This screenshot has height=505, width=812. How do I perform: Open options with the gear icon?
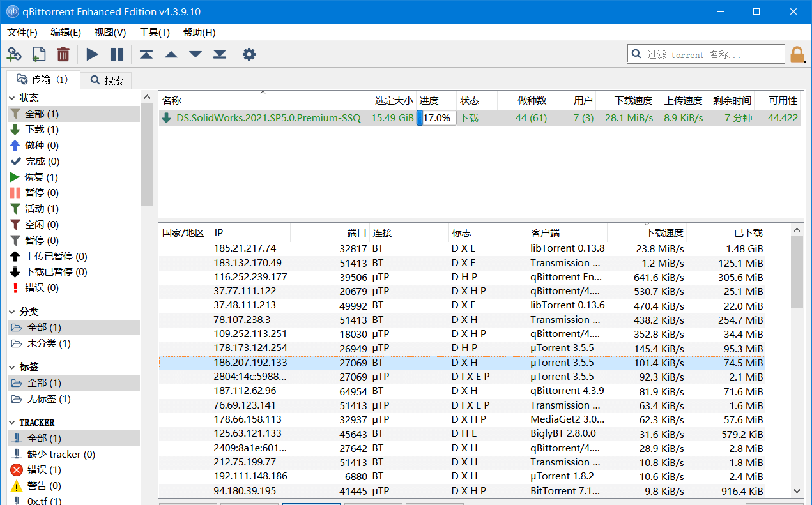pyautogui.click(x=249, y=54)
